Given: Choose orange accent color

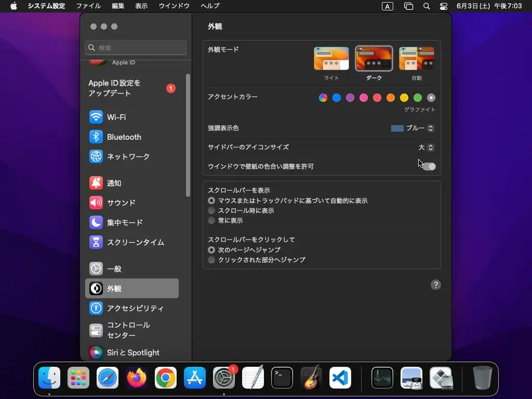Looking at the screenshot, I should pos(391,98).
